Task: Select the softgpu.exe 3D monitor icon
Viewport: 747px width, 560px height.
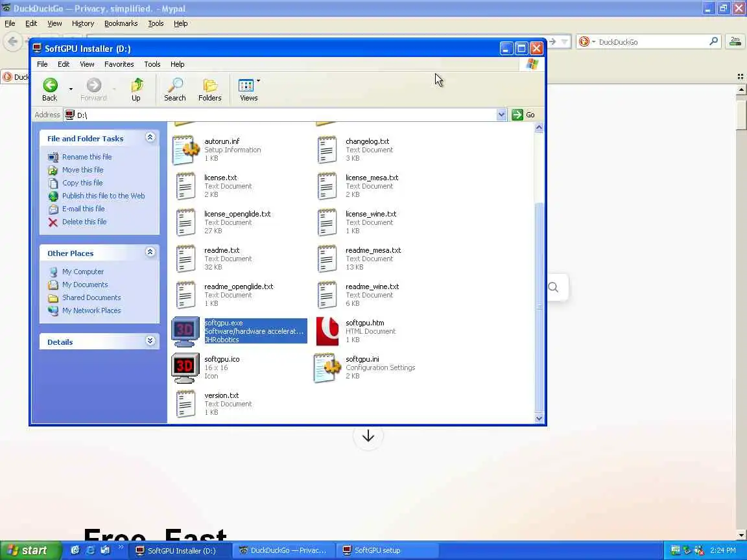Action: coord(185,331)
